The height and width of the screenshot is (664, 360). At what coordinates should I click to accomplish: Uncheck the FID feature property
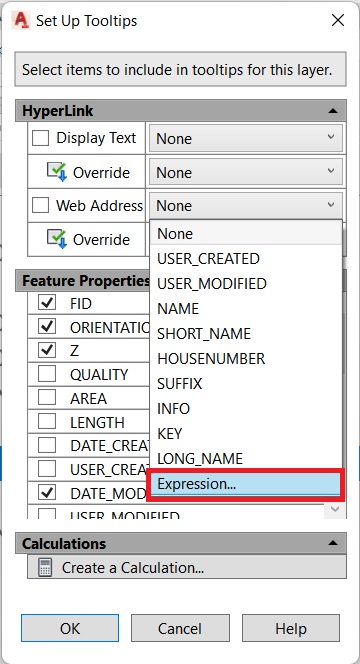[x=47, y=303]
